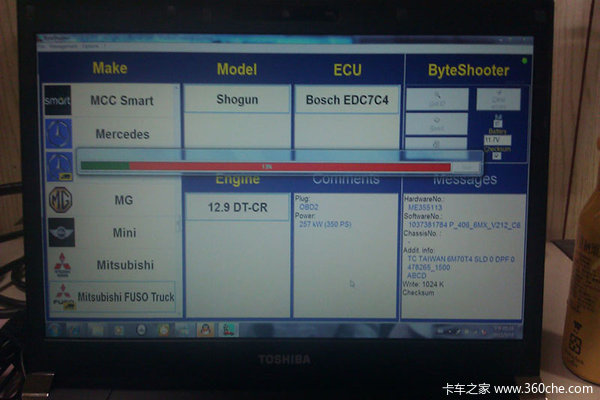Image resolution: width=600 pixels, height=400 pixels.
Task: Select Mitsubishi from the Make list
Action: (x=125, y=265)
